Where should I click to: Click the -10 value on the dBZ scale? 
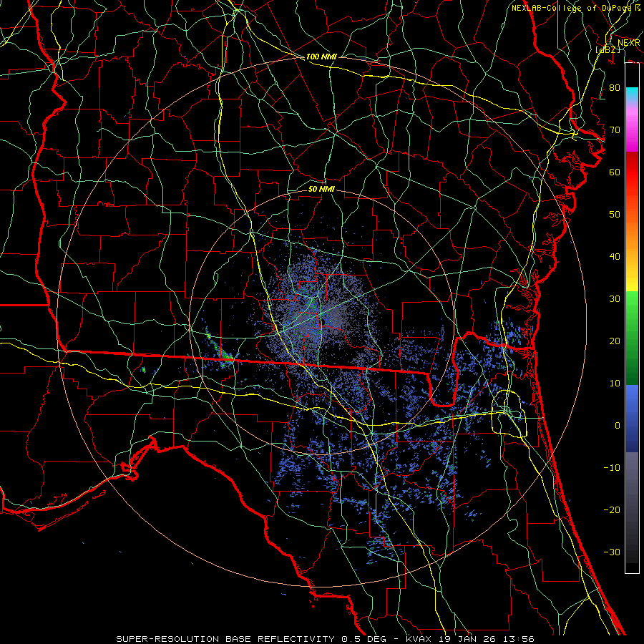coord(612,467)
